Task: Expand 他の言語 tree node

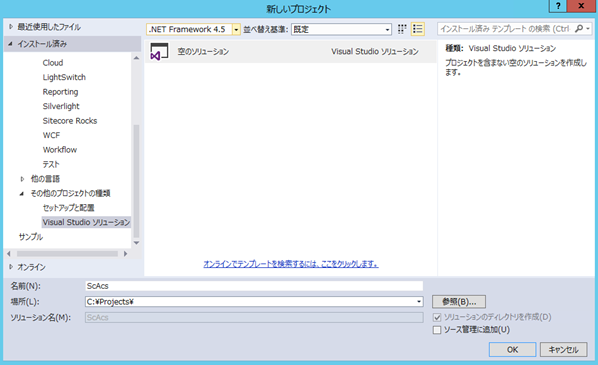Action: pyautogui.click(x=22, y=179)
